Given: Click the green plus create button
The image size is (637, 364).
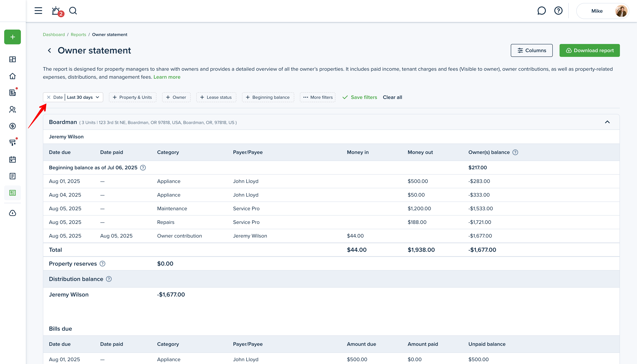Looking at the screenshot, I should point(13,37).
